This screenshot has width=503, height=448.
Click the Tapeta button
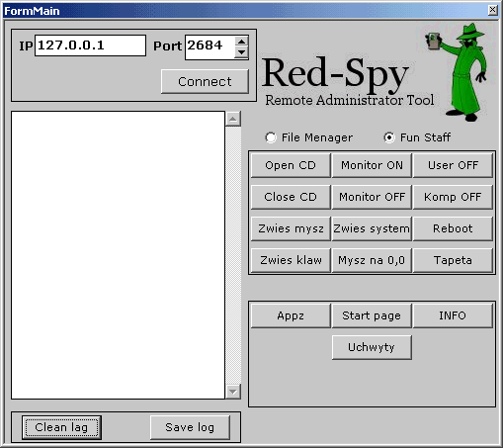[453, 260]
